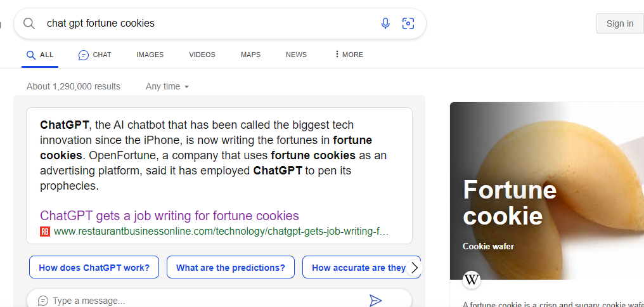
Task: Start voice search with the microphone icon
Action: click(385, 23)
